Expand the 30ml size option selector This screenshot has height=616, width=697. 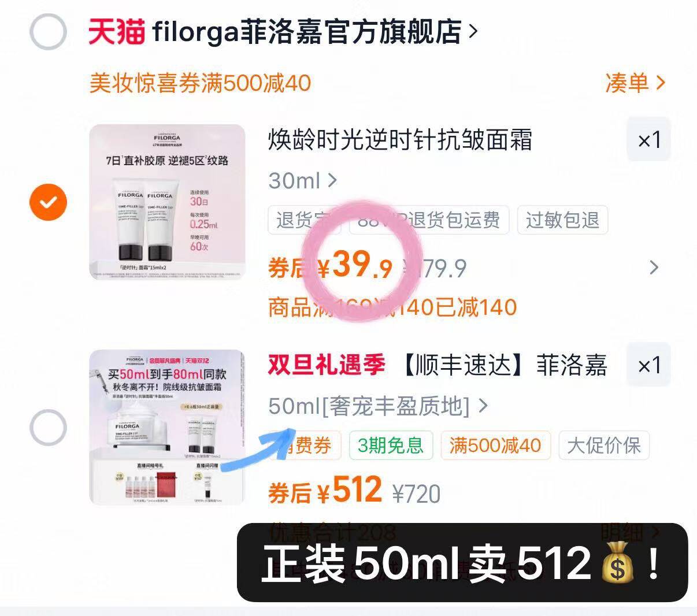click(x=303, y=180)
